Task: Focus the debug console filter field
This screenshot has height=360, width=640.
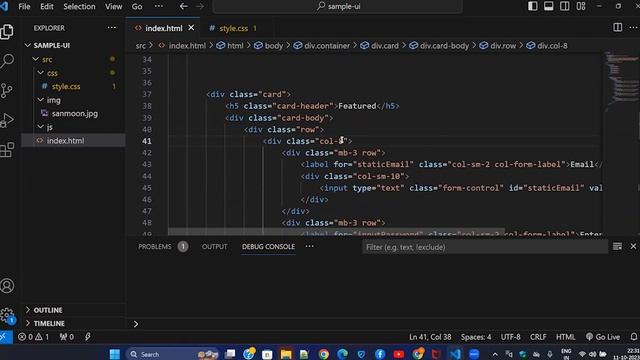Action: pyautogui.click(x=484, y=247)
